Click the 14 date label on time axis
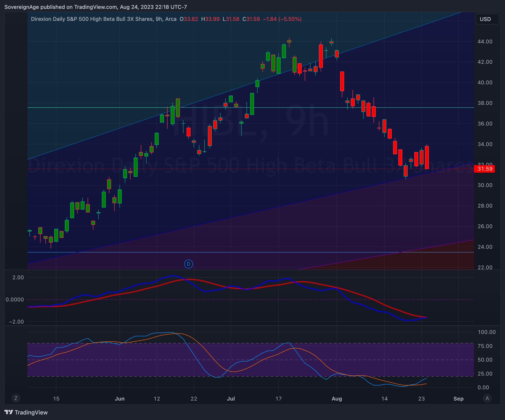Screen dimensions: 505x420 pos(384,399)
